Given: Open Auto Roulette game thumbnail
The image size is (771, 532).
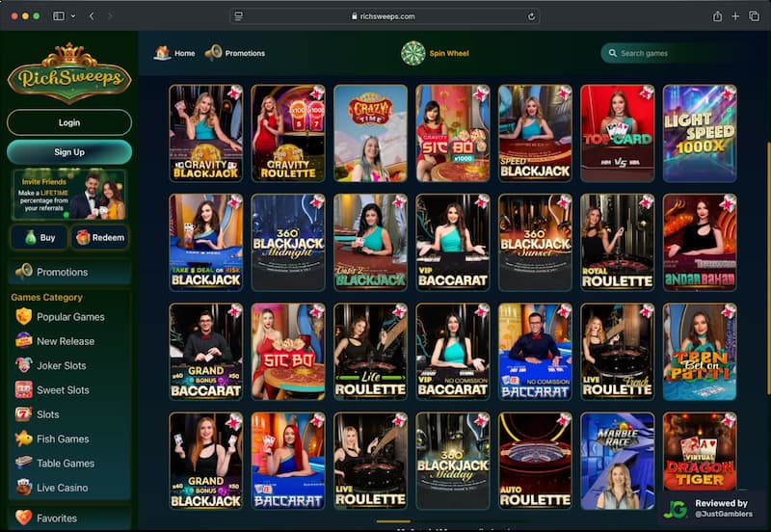Looking at the screenshot, I should (x=535, y=461).
